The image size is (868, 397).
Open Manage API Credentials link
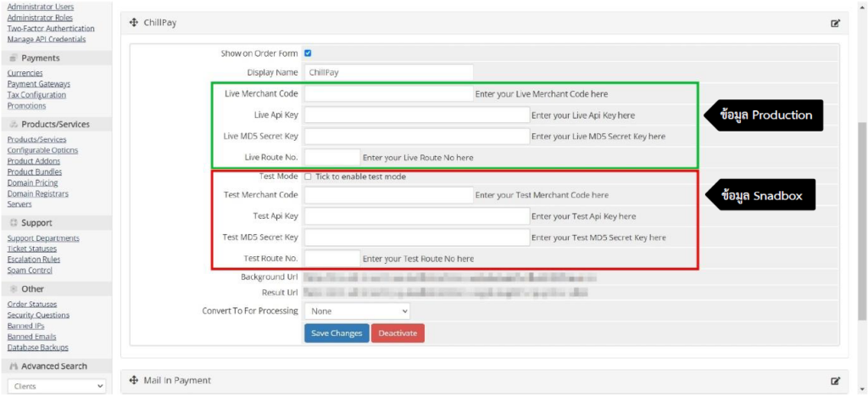(x=47, y=39)
